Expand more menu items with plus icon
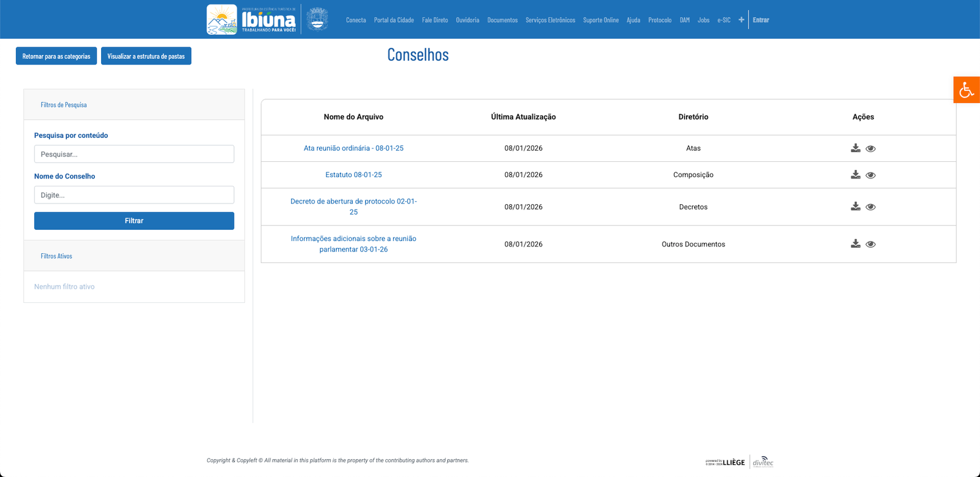The height and width of the screenshot is (477, 980). [x=741, y=20]
